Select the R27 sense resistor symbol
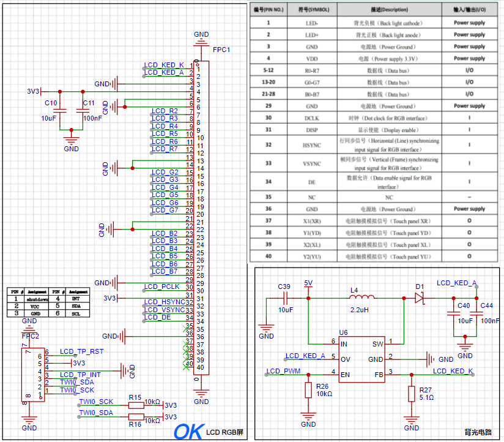The height and width of the screenshot is (442, 504). pyautogui.click(x=412, y=394)
